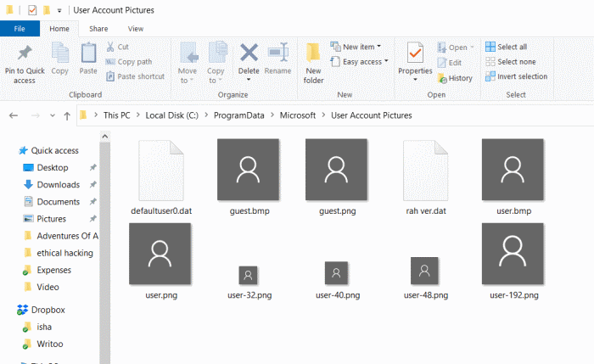
Task: Switch to the Share ribbon tab
Action: pyautogui.click(x=98, y=28)
